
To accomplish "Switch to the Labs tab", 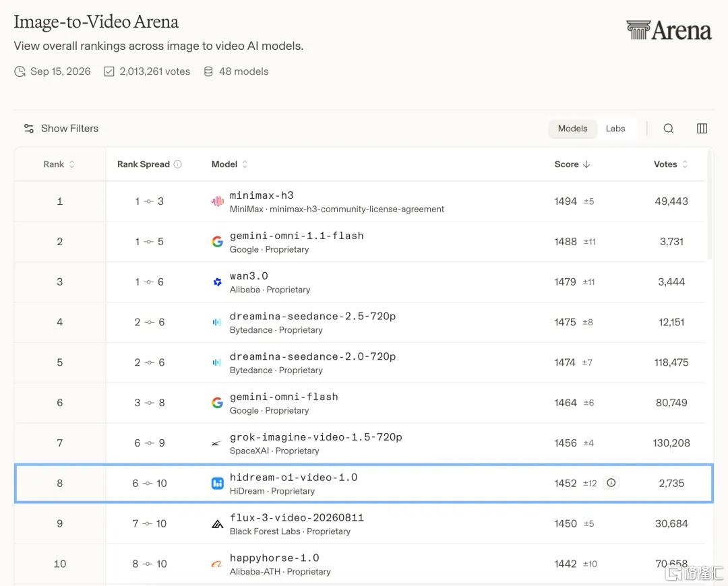I will pyautogui.click(x=615, y=129).
